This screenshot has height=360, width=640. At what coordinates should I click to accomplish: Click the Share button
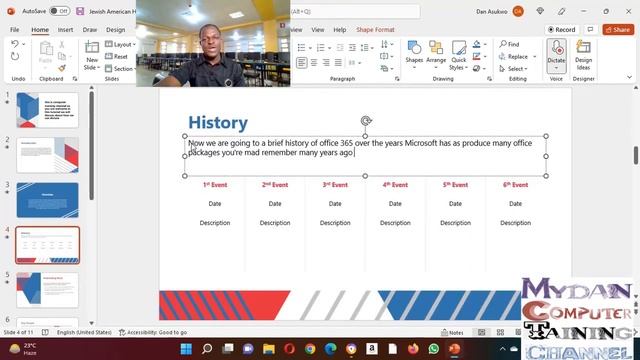pos(618,29)
